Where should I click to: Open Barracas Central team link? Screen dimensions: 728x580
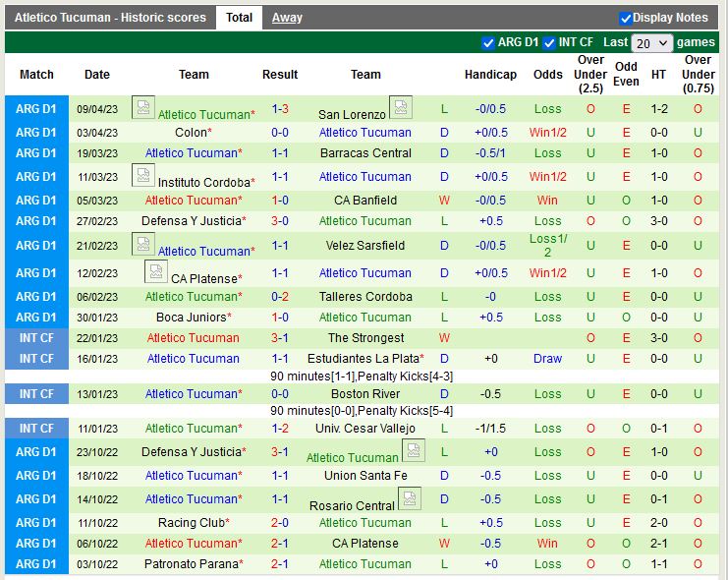tap(365, 153)
